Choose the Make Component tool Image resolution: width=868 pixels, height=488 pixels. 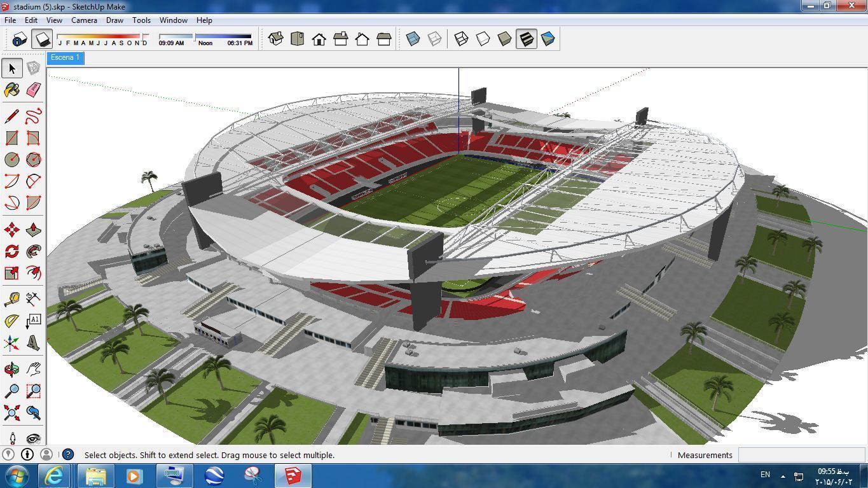(34, 68)
